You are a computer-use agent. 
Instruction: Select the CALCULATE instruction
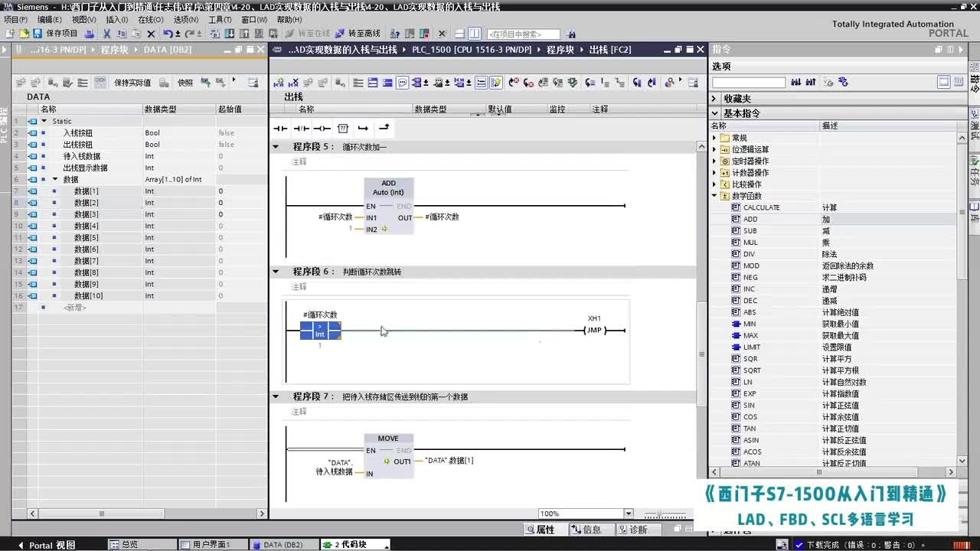click(x=761, y=207)
